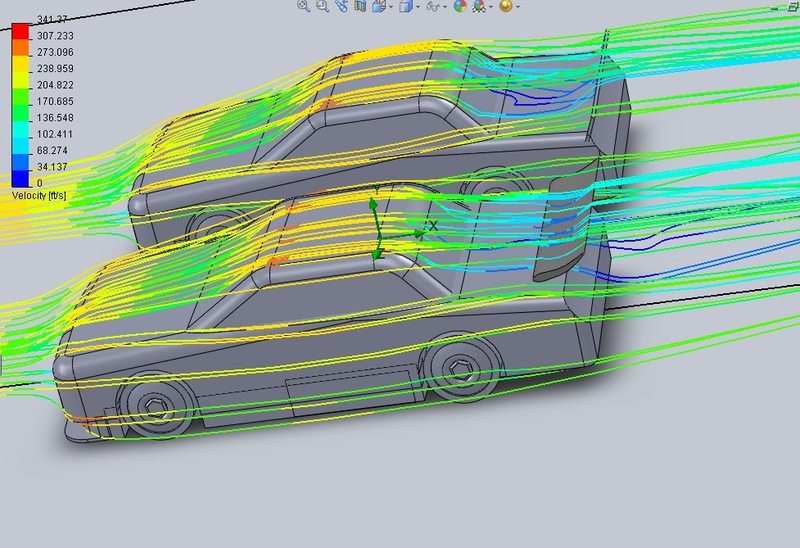This screenshot has height=548, width=800.
Task: Click the legend value 34.137
Action: 52,167
